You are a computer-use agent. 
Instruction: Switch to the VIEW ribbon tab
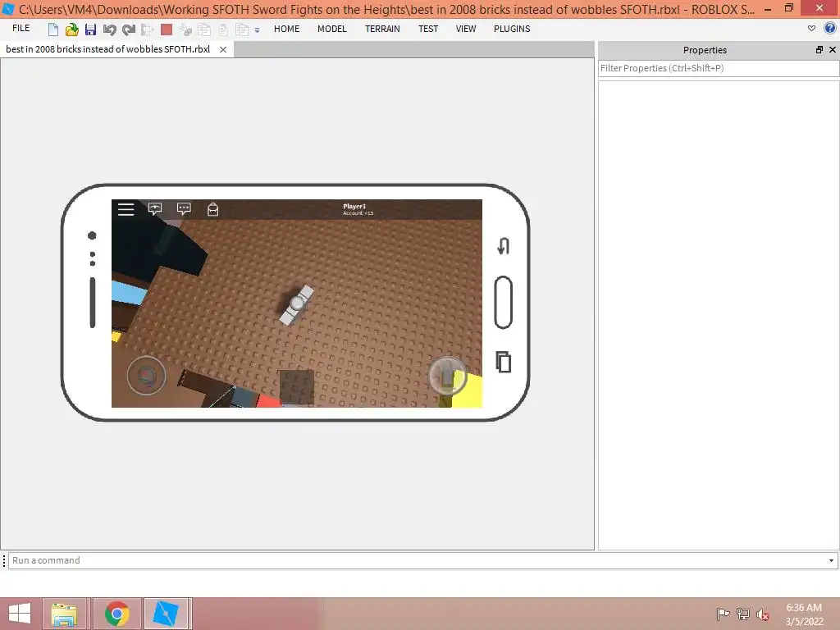point(466,29)
